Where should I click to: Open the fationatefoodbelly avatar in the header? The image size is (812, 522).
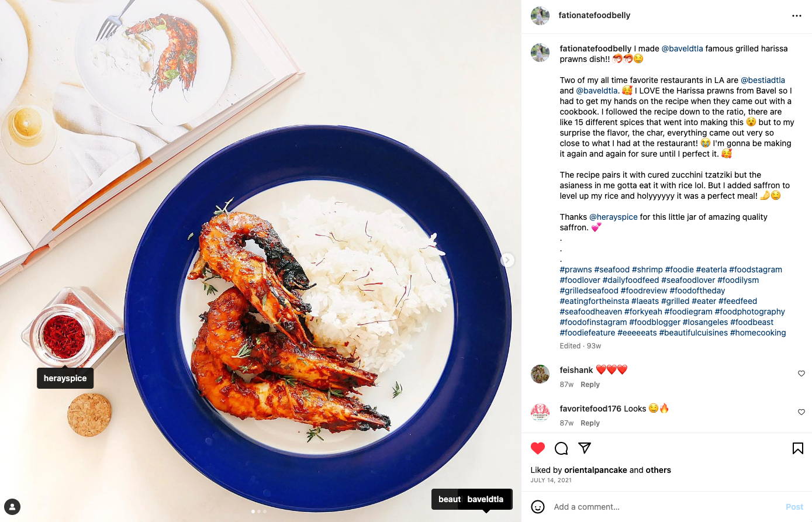[x=540, y=16]
